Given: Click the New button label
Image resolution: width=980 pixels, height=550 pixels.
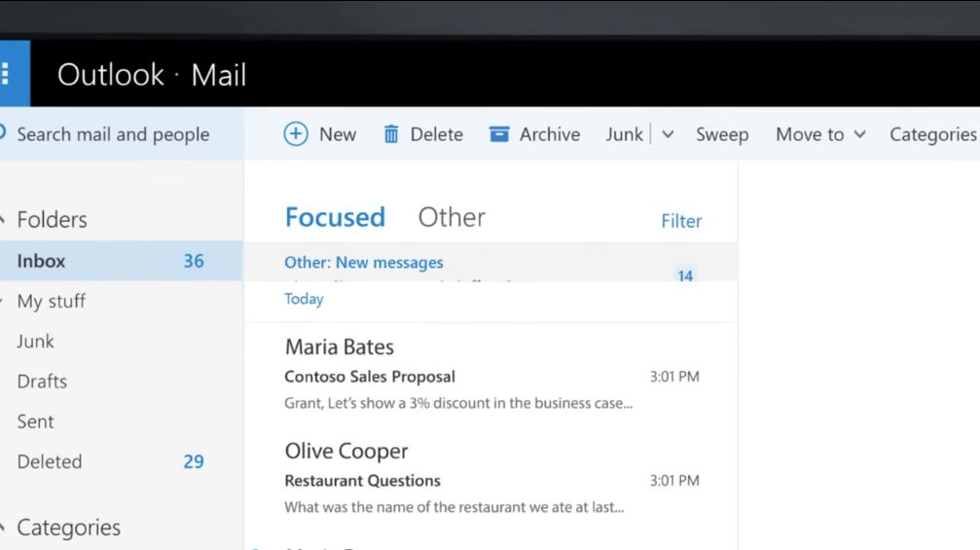Looking at the screenshot, I should [338, 134].
